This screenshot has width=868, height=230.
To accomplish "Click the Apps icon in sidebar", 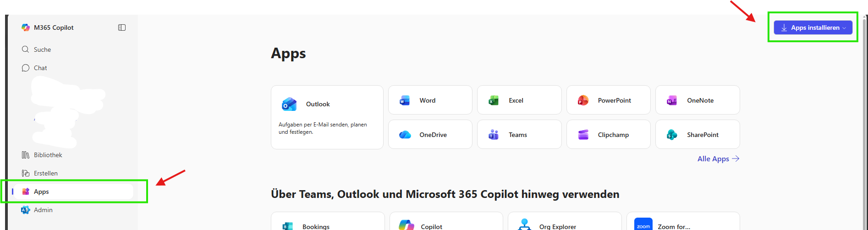I will point(26,192).
